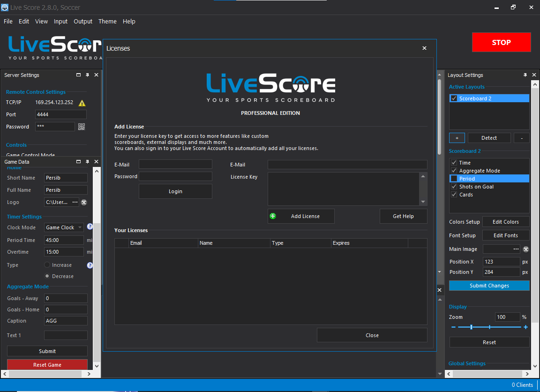Click Submit in Game Data panel
The height and width of the screenshot is (392, 540).
pyautogui.click(x=47, y=351)
